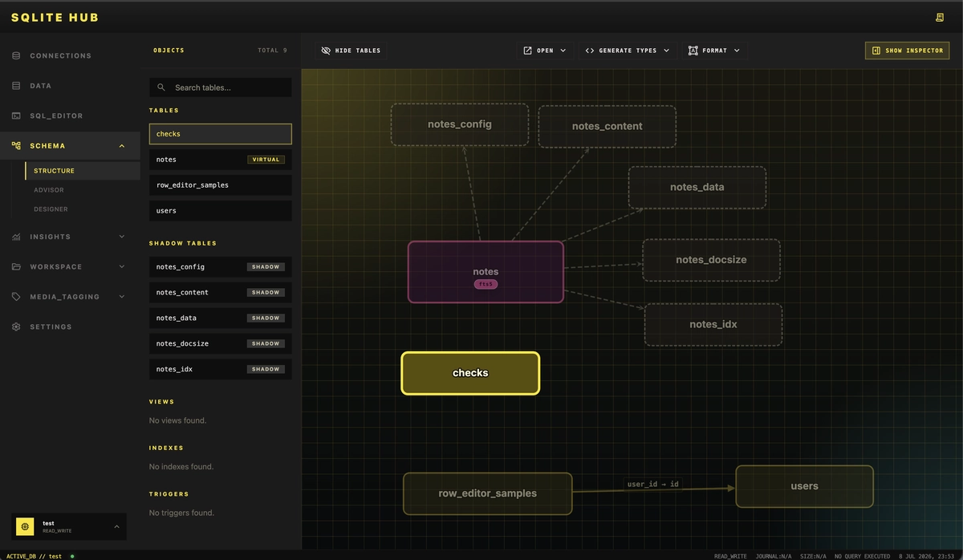Click the Insights chart icon
This screenshot has height=560, width=963.
[x=16, y=237]
